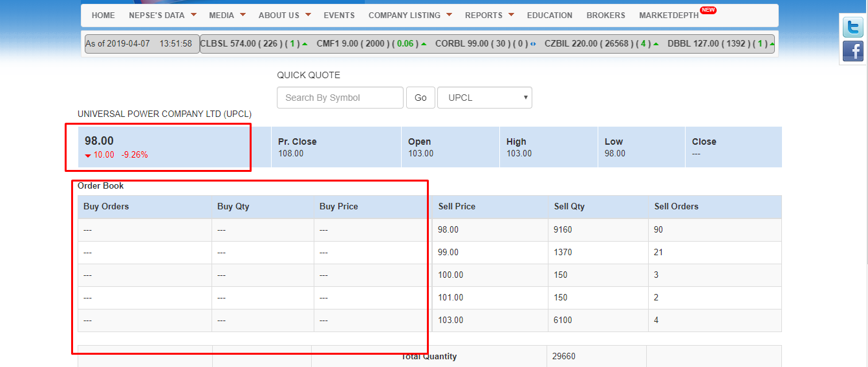Expand the COMPANY LISTING menu

coord(410,15)
